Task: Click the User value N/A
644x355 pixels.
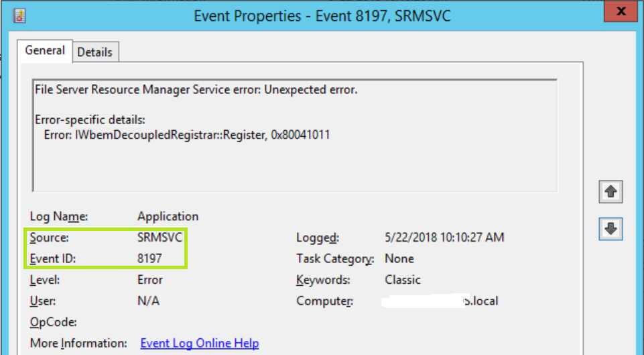Action: [148, 301]
